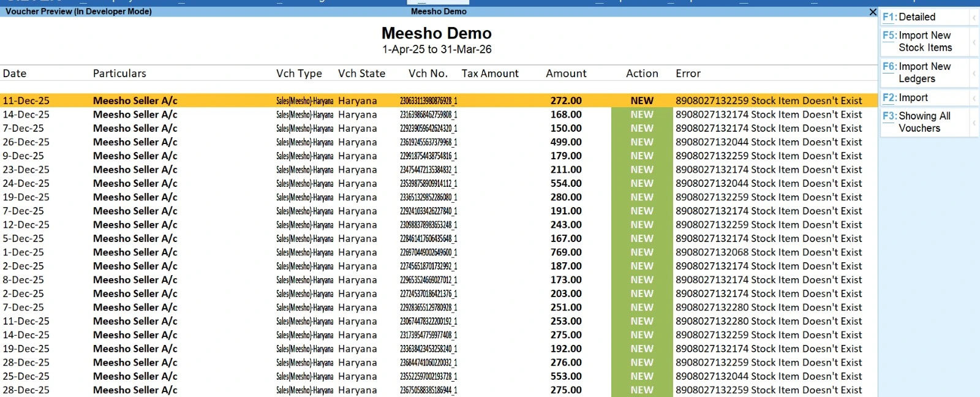980x397 pixels.
Task: Click the NEW action in the 554.00 row
Action: coord(642,183)
